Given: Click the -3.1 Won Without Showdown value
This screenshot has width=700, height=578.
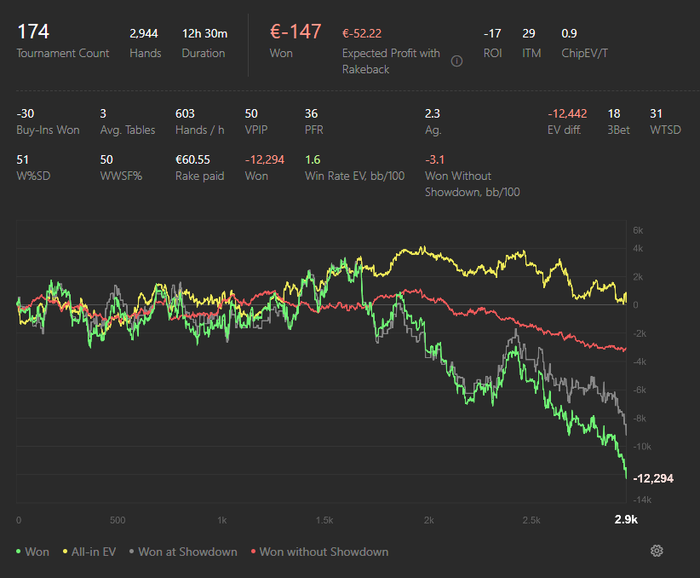Looking at the screenshot, I should (x=434, y=160).
